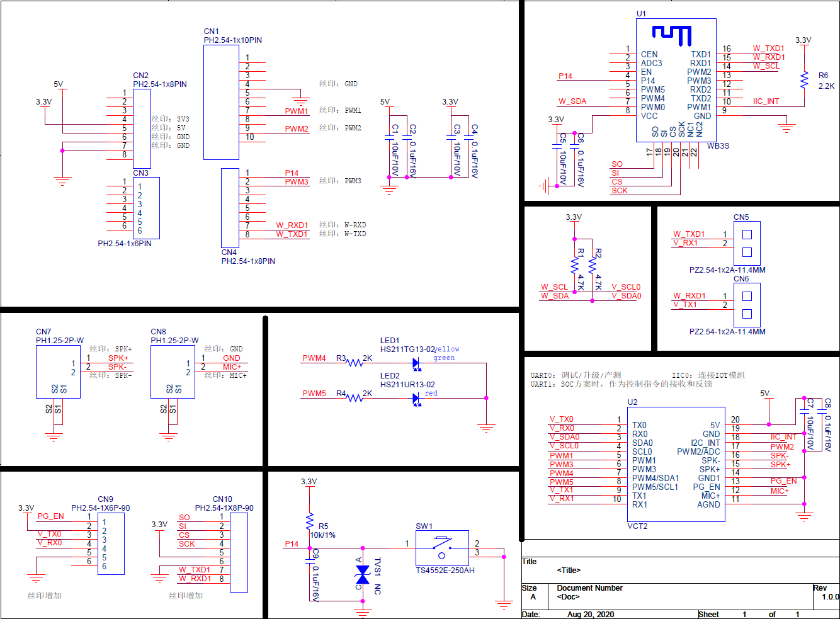Screen dimensions: 840x619
Task: Select the CN10 eight-pin connector body
Action: click(239, 552)
